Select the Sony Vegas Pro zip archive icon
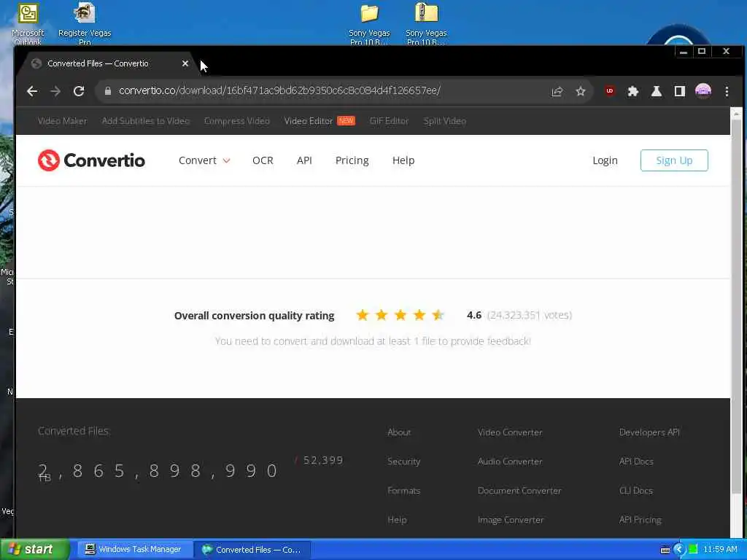This screenshot has height=560, width=747. click(426, 24)
